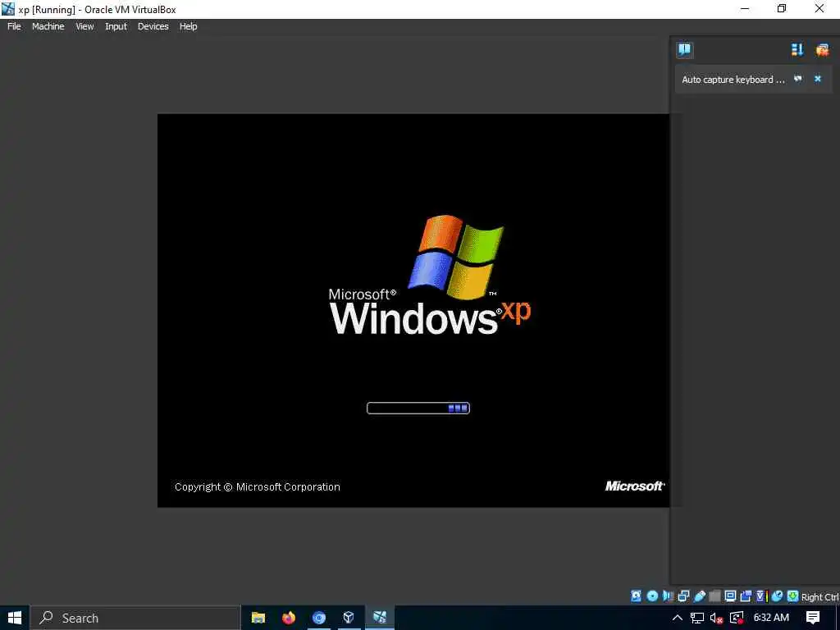Viewport: 840px width, 630px height.
Task: Switch to VirtualBox Manager cube taskbar icon
Action: pyautogui.click(x=349, y=618)
